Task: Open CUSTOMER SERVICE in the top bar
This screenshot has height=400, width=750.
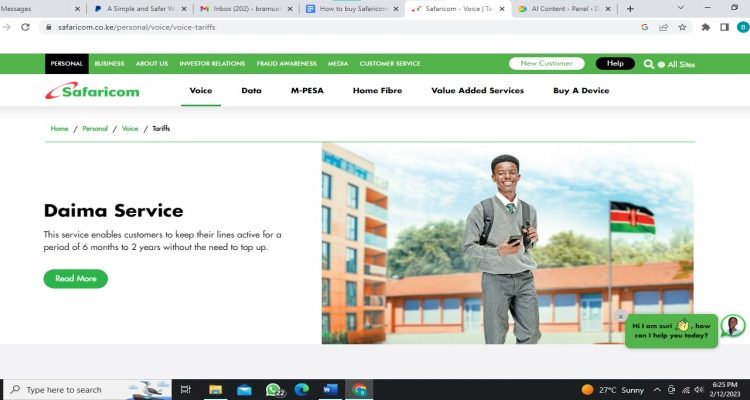Action: 390,64
